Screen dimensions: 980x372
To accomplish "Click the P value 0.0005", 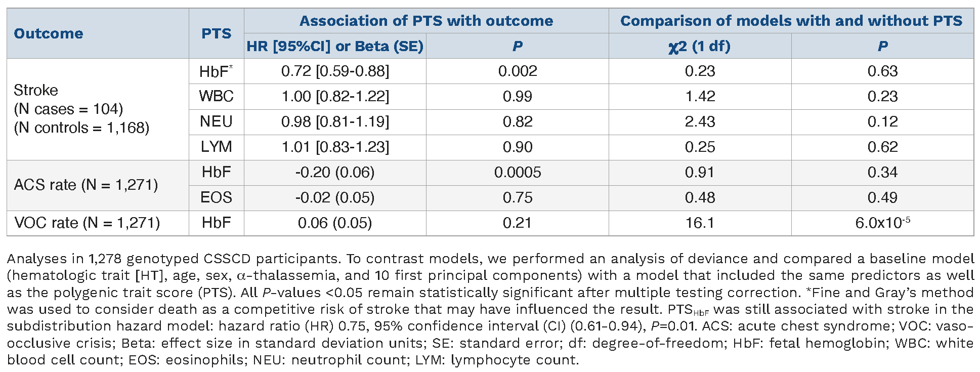I will click(x=517, y=172).
